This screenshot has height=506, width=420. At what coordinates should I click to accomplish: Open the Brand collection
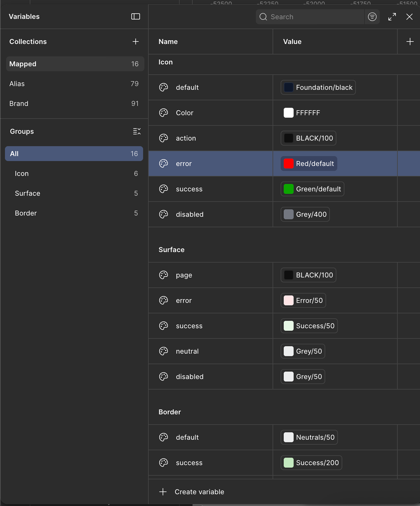click(x=75, y=103)
